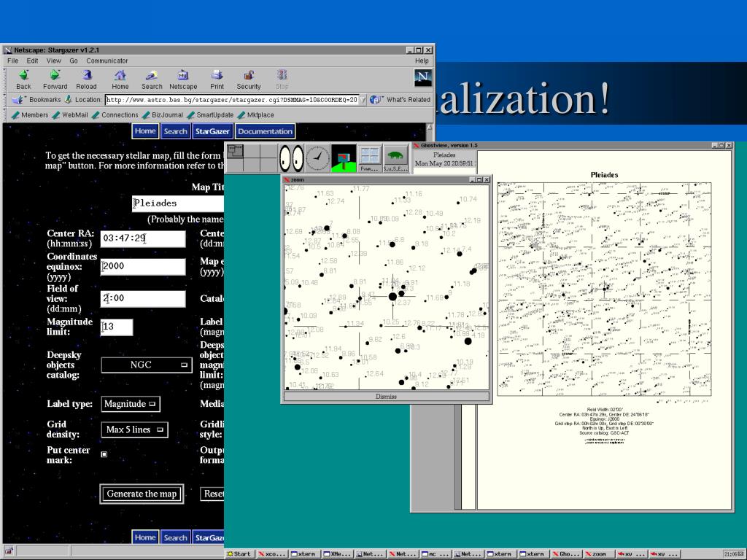Switch to the xco... taskbar entry
Screen dimensions: 747x560
272,554
